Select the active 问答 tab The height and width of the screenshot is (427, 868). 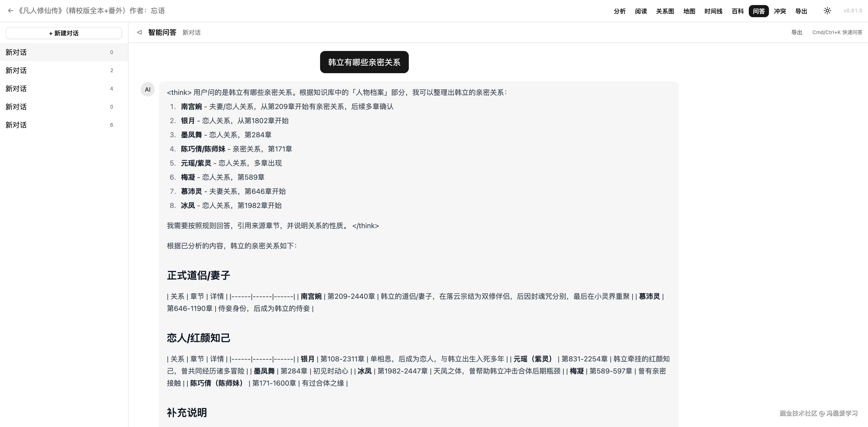[759, 11]
